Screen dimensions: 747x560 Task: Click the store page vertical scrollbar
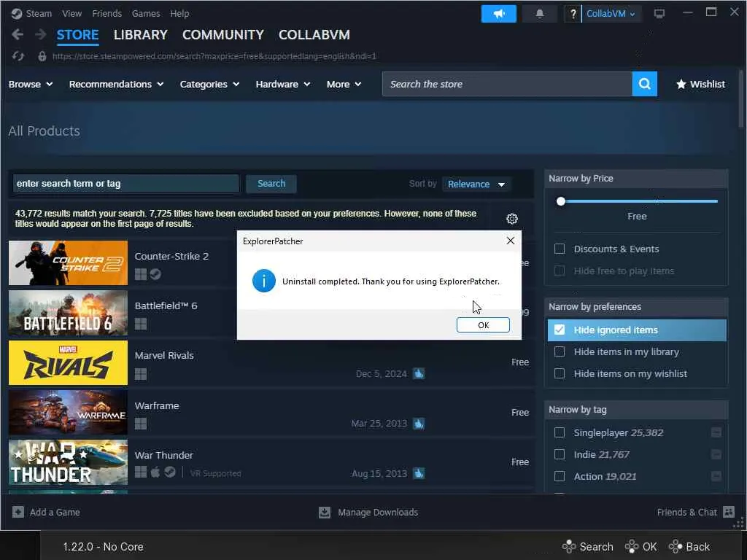(741, 98)
